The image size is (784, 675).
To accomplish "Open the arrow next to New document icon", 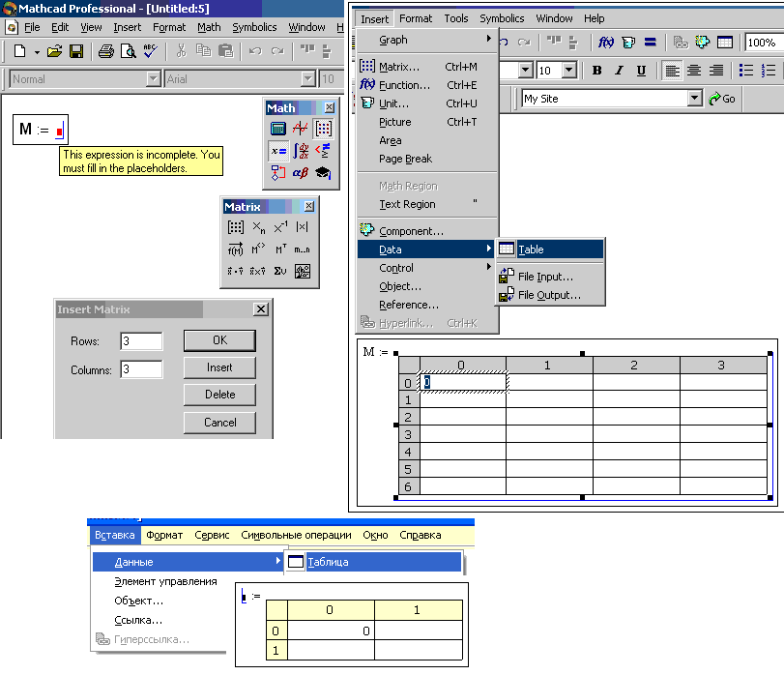I will (x=37, y=51).
